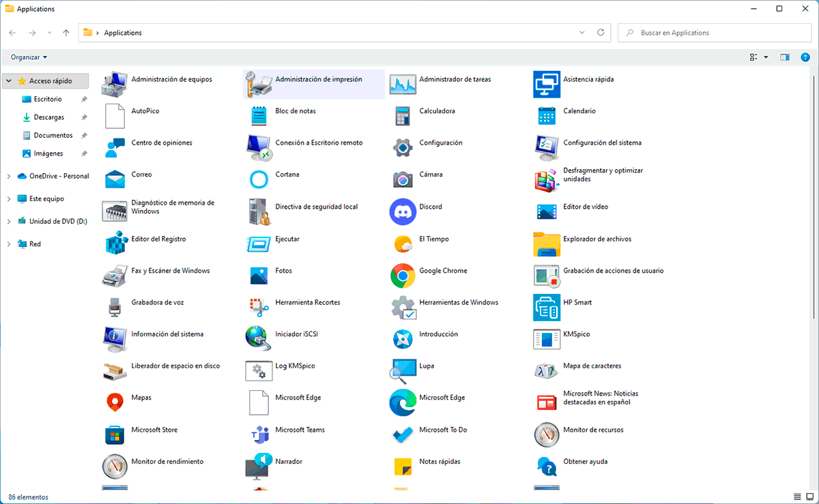
Task: Go up one folder level
Action: (66, 33)
